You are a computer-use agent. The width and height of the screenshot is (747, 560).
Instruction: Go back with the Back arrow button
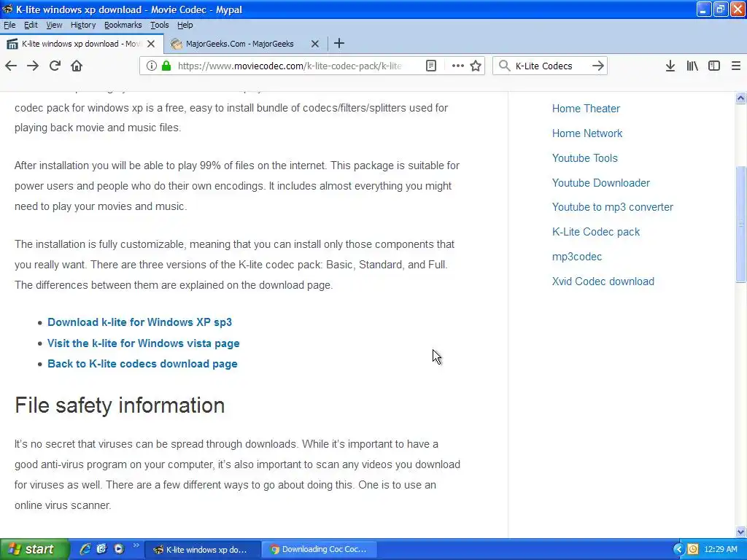(11, 66)
